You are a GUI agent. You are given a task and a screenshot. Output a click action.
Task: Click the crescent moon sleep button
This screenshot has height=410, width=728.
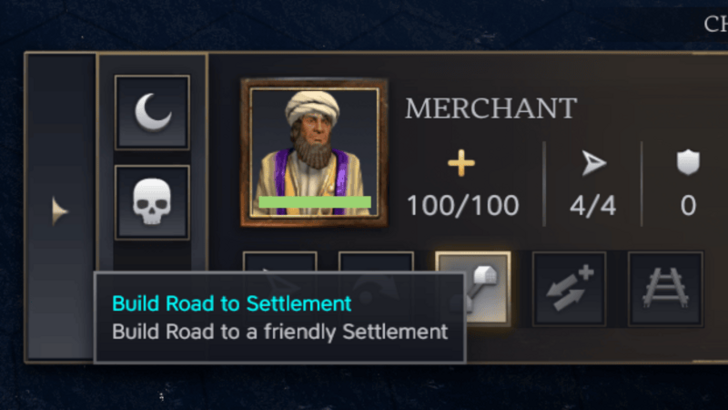152,111
